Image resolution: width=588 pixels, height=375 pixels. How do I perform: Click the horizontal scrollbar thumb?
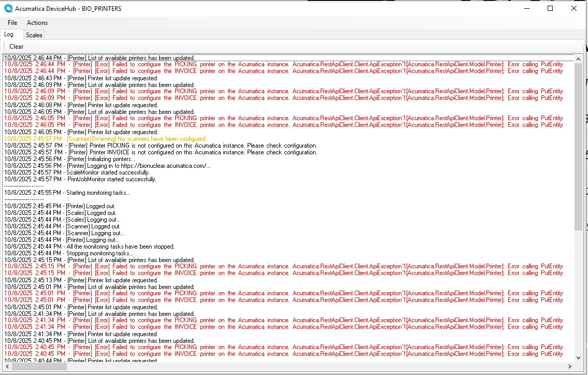39,366
